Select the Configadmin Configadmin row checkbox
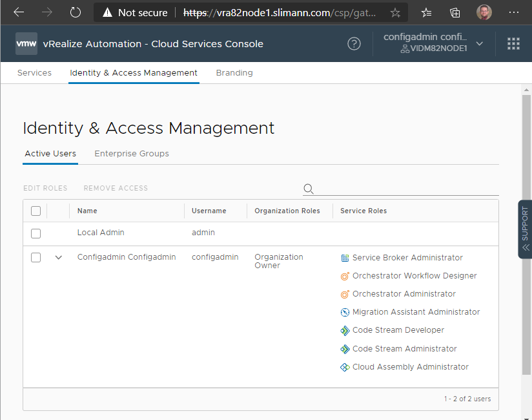The image size is (532, 420). coord(36,257)
